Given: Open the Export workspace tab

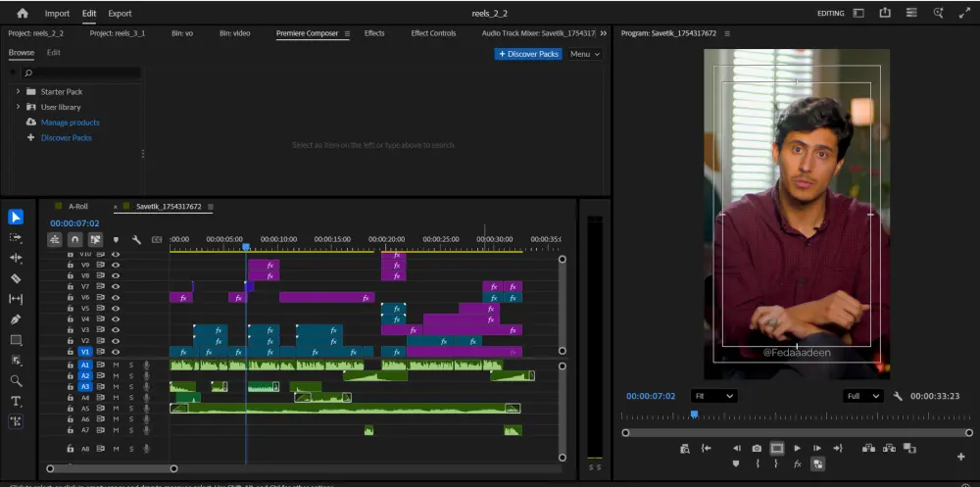Looking at the screenshot, I should tap(120, 14).
